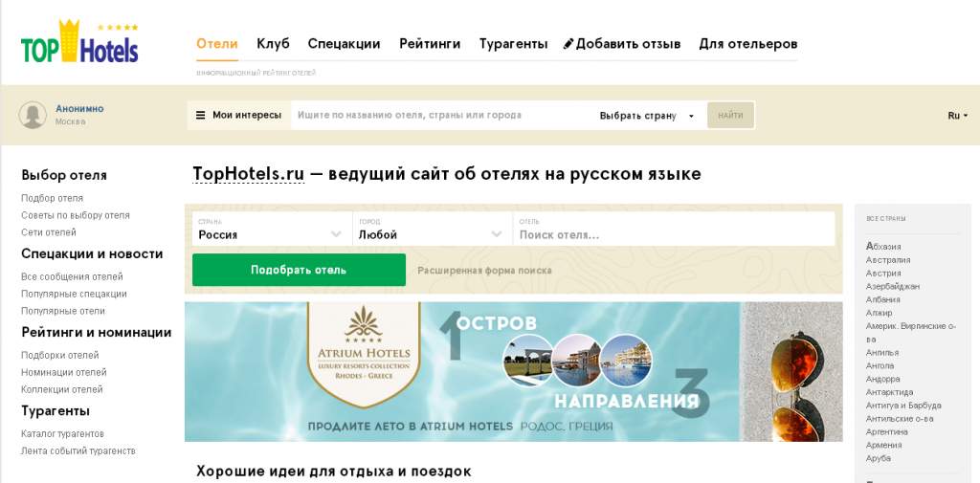Click the pencil icon by Добавить отзыв
Viewport: 980px width, 483px height.
tap(568, 44)
